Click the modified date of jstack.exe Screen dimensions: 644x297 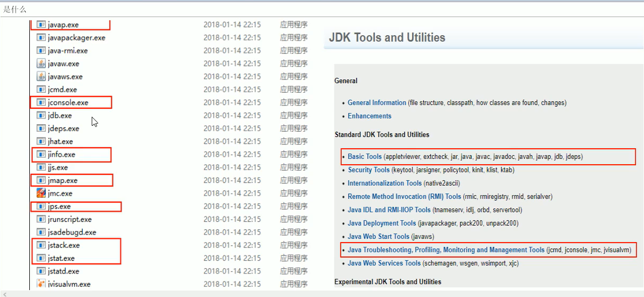click(232, 245)
